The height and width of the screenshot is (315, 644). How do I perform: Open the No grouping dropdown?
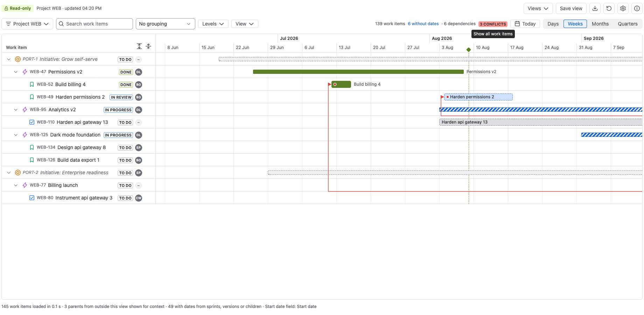click(165, 24)
